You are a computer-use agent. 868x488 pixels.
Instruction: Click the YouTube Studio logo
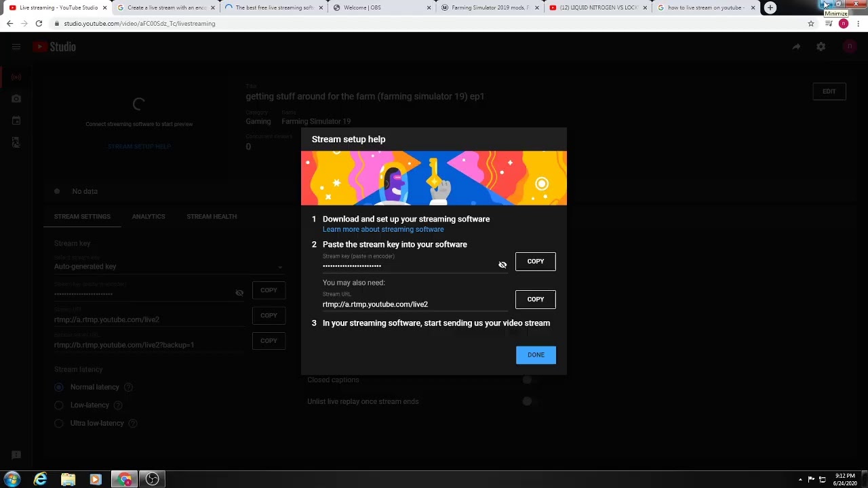click(54, 47)
